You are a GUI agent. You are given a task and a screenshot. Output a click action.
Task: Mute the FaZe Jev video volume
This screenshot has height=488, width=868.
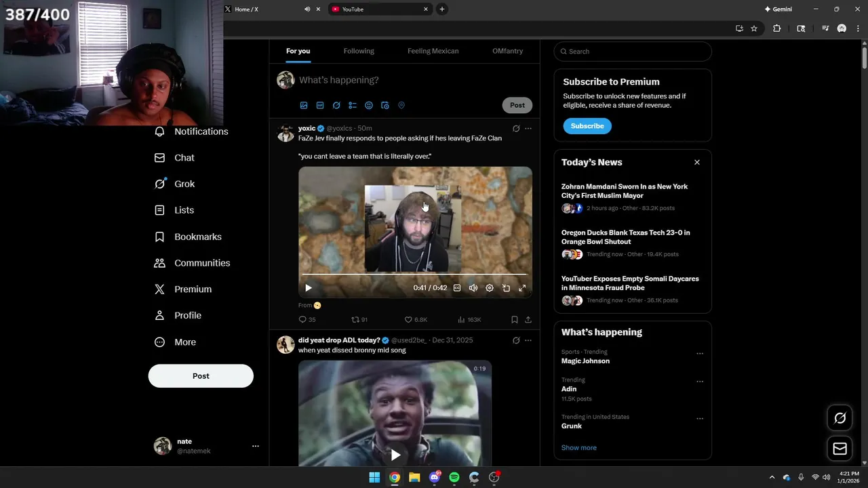pos(473,288)
